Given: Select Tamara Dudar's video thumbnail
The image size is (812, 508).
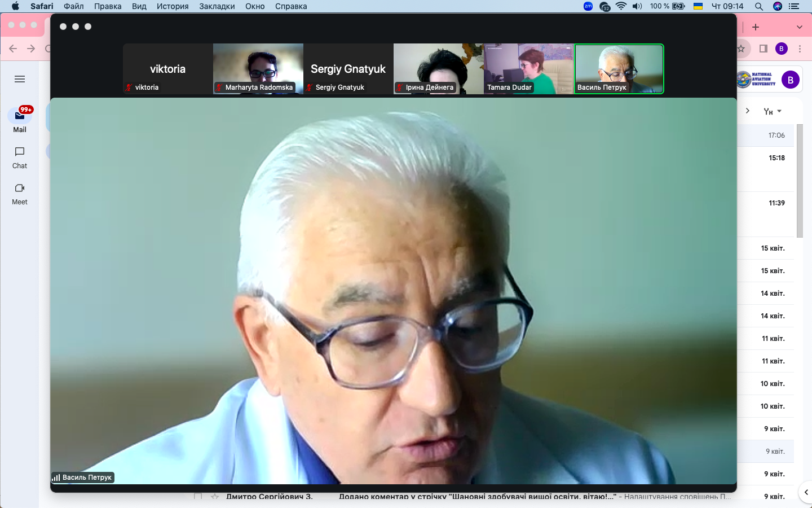Looking at the screenshot, I should pos(529,69).
